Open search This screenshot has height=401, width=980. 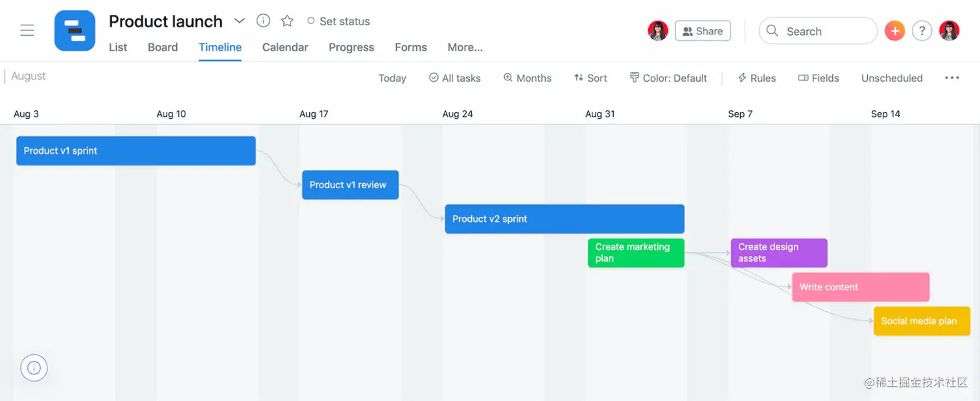817,30
